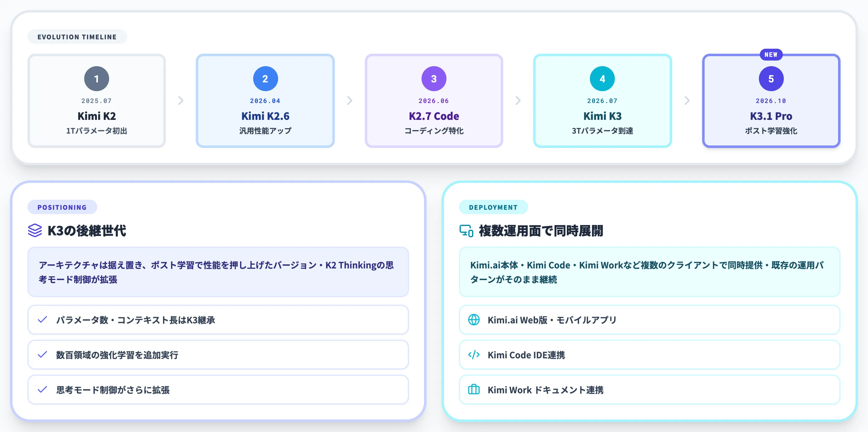This screenshot has width=868, height=432.
Task: Select the Kimi K2 title text
Action: pyautogui.click(x=97, y=116)
